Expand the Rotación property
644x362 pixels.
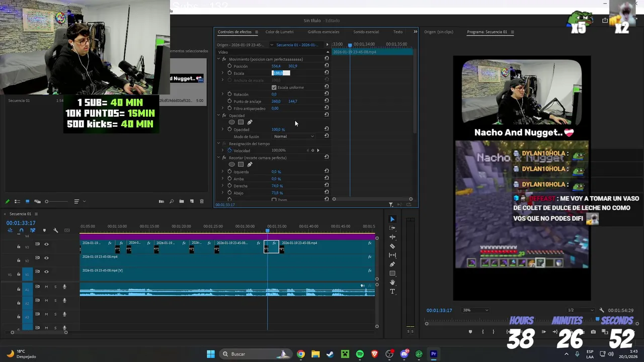click(x=223, y=94)
